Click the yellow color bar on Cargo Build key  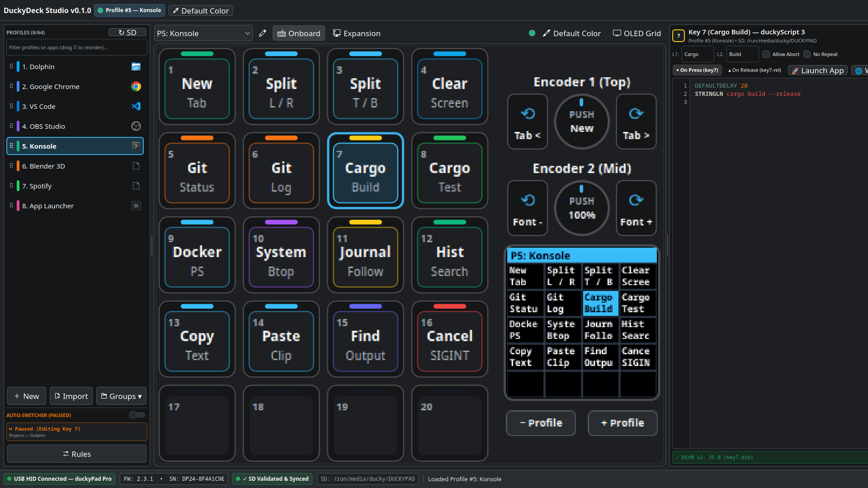[365, 138]
